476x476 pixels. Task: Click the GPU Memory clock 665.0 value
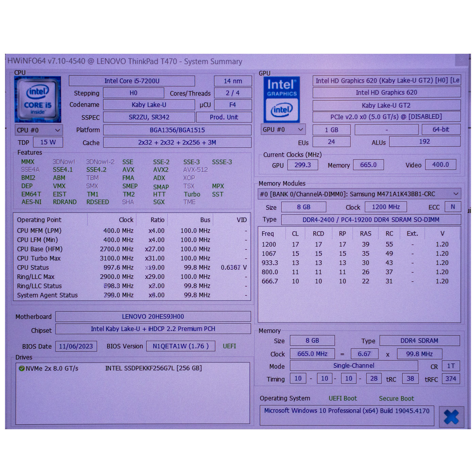pyautogui.click(x=368, y=165)
